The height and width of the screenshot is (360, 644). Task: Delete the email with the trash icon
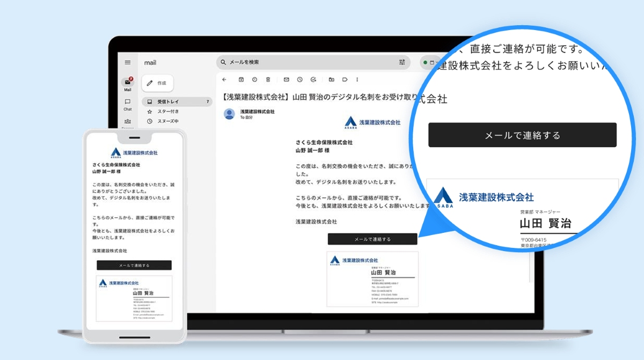point(268,79)
